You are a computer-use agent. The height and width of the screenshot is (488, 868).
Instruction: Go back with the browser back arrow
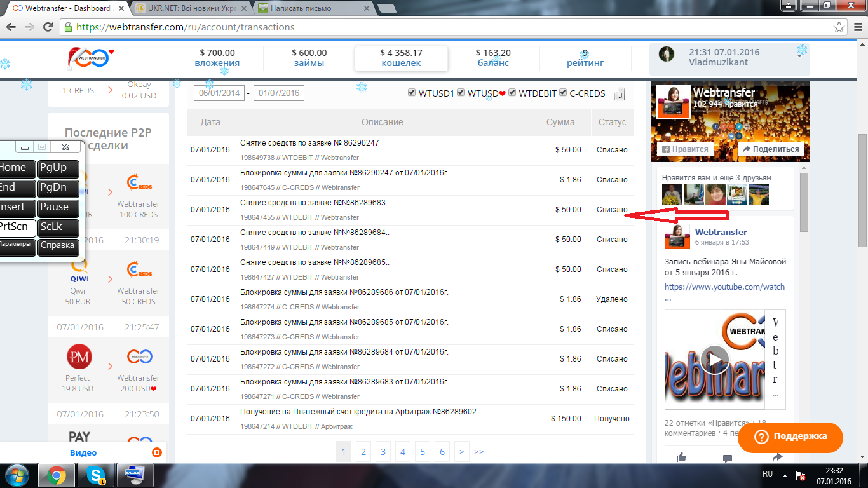click(x=11, y=27)
